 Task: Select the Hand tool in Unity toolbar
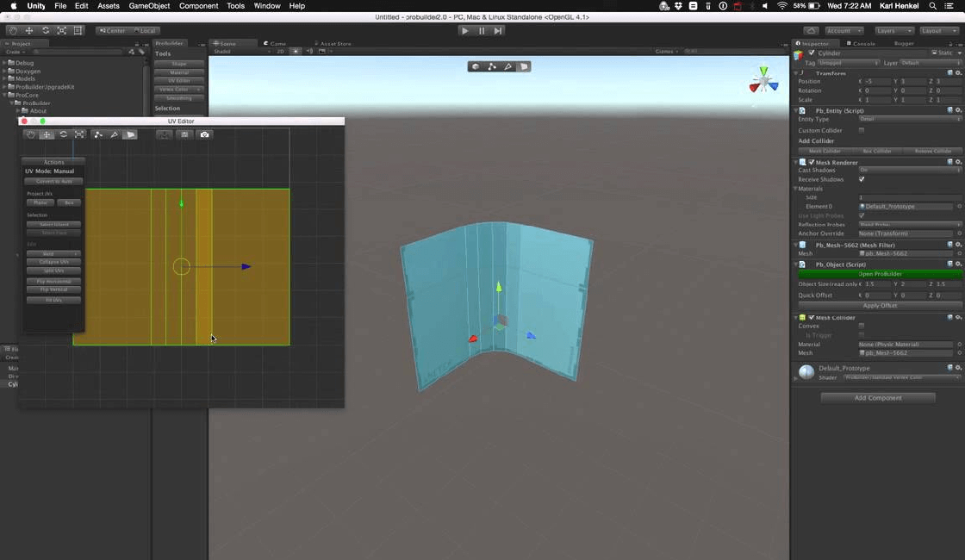click(x=12, y=30)
